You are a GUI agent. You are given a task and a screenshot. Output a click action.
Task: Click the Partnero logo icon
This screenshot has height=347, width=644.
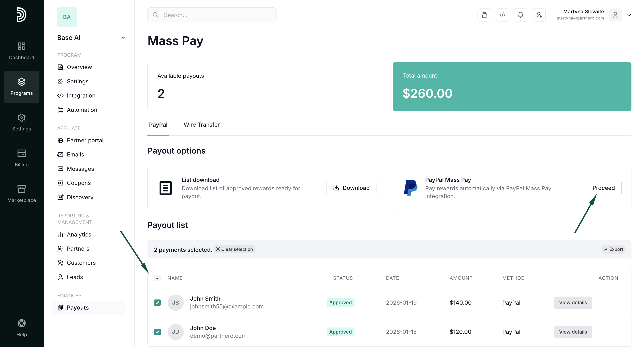[x=22, y=15]
